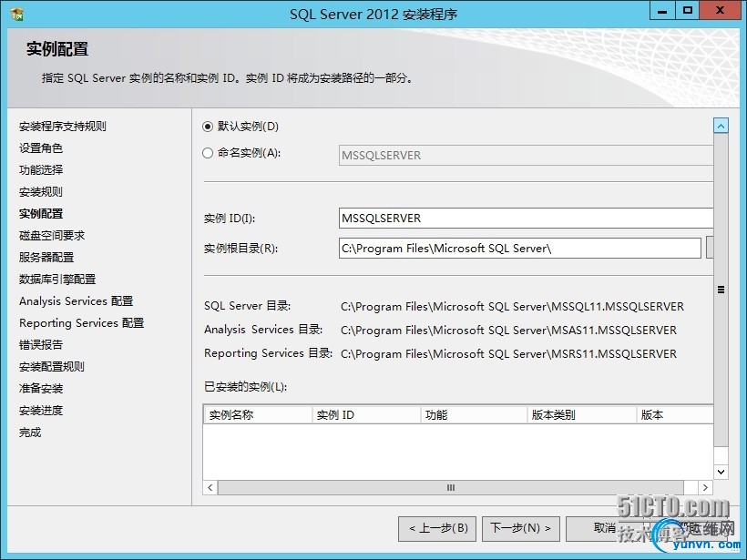The width and height of the screenshot is (747, 560).
Task: Select 功能选择 step in sidebar
Action: 41,170
